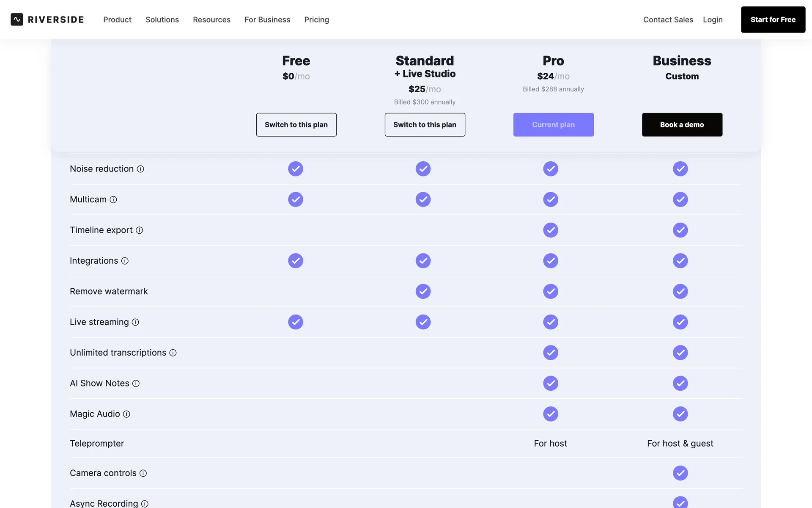Open the For Business menu item
812x508 pixels.
(x=267, y=19)
